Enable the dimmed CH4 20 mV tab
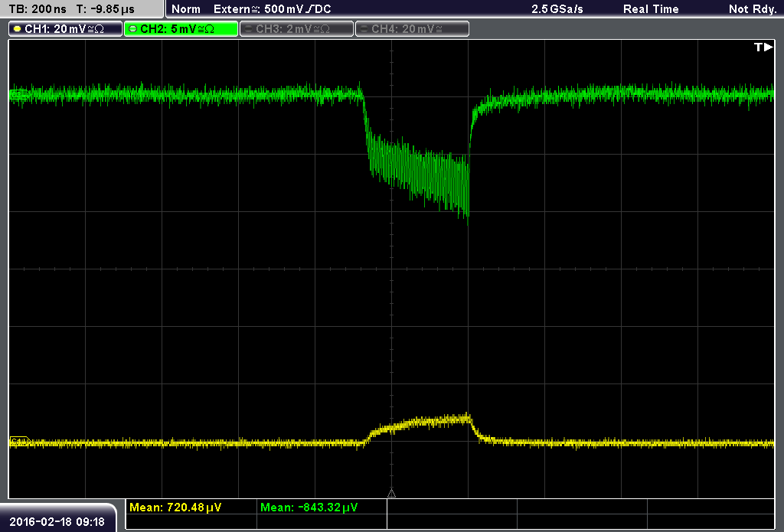The height and width of the screenshot is (532, 784). tap(412, 29)
